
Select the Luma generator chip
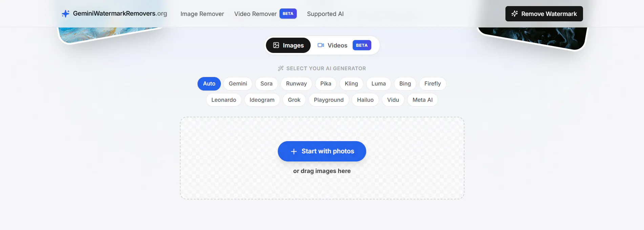[378, 84]
